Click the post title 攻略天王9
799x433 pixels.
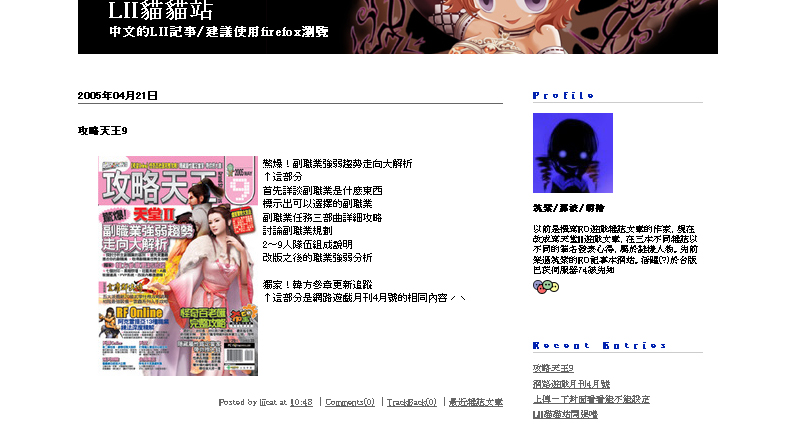102,131
